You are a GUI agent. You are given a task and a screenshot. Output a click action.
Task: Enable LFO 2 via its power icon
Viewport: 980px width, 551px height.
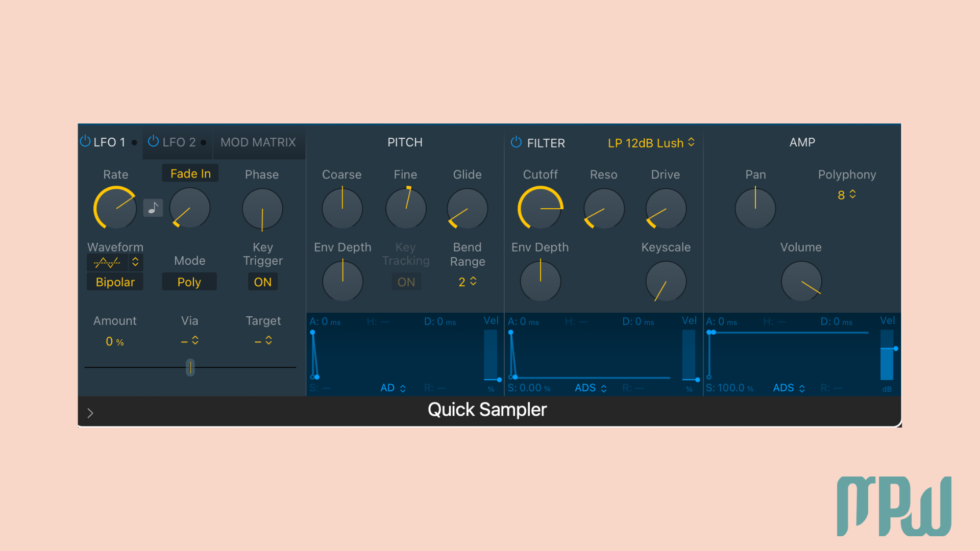tap(153, 142)
